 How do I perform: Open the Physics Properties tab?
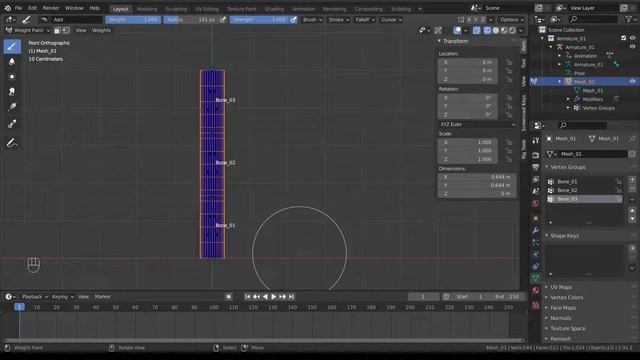536,254
